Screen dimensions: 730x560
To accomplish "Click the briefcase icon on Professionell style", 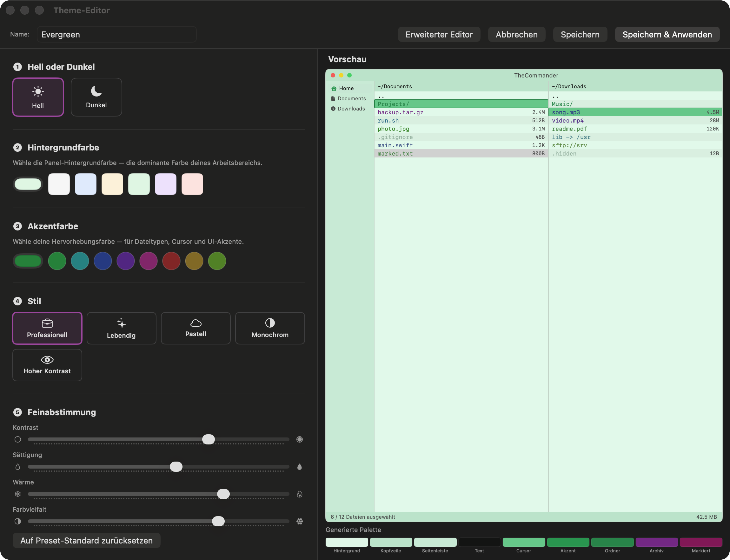I will coord(47,323).
